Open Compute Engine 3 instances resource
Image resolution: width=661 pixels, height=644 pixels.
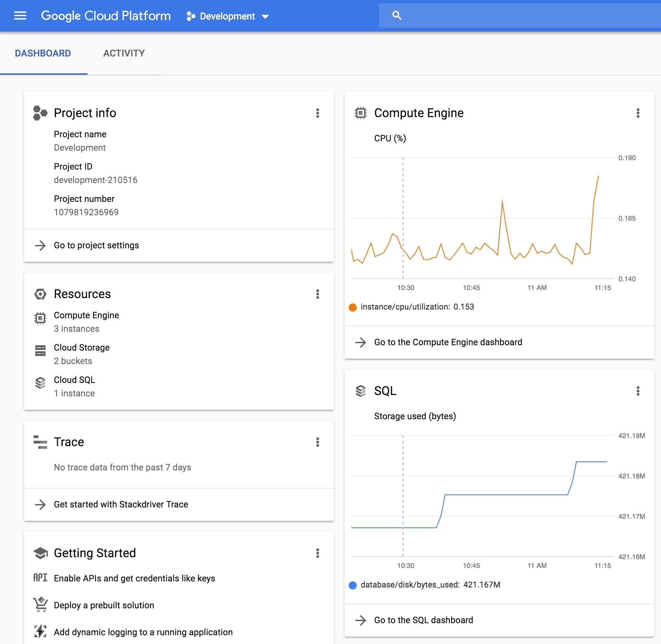coord(86,322)
